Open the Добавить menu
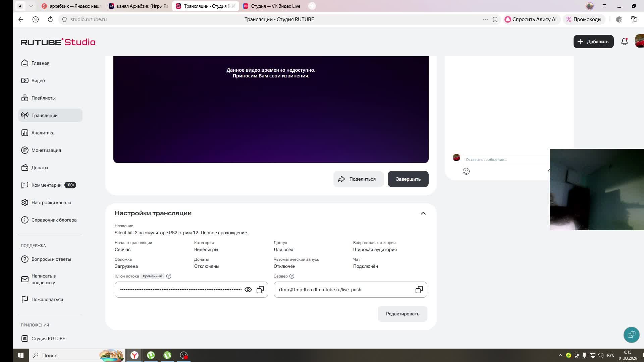Screen dimensions: 644x362 (593, 42)
